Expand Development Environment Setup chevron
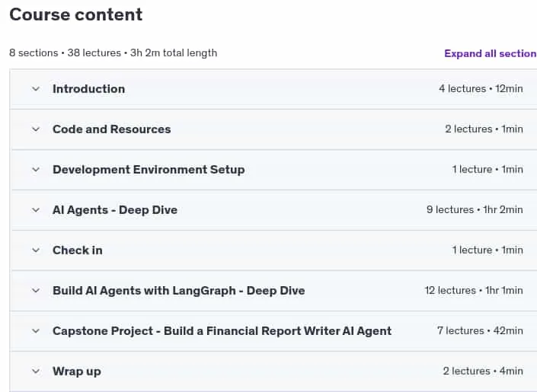This screenshot has width=537, height=392. (36, 170)
